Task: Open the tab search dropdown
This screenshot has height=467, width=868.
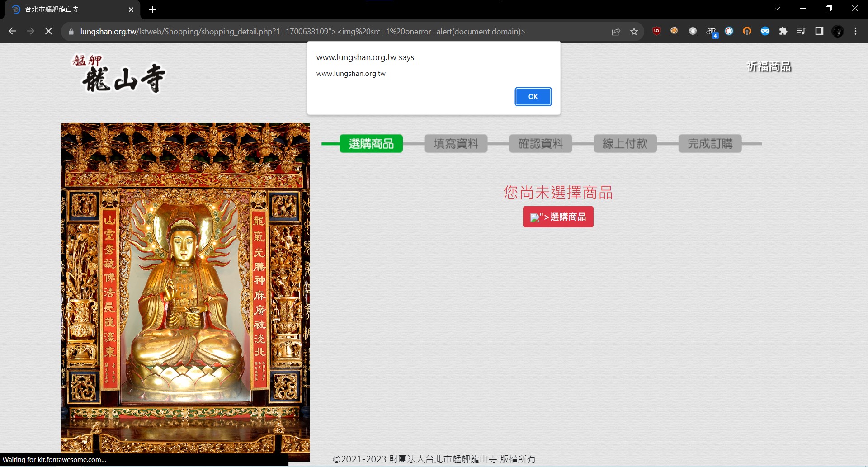Action: pyautogui.click(x=777, y=9)
